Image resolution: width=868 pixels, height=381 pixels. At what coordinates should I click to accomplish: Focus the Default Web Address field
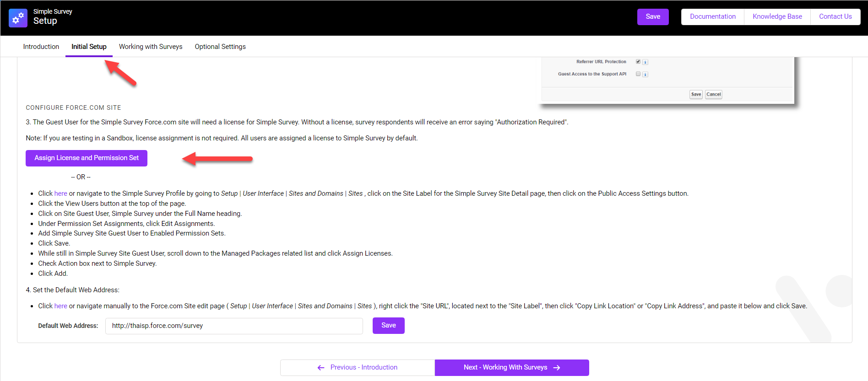click(x=234, y=326)
